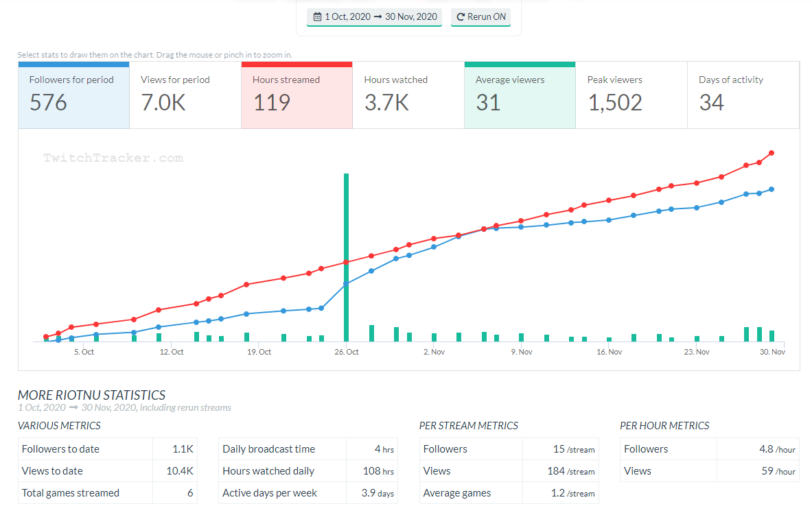Image resolution: width=812 pixels, height=515 pixels.
Task: Enable the Views for period chart stat
Action: pyautogui.click(x=185, y=95)
